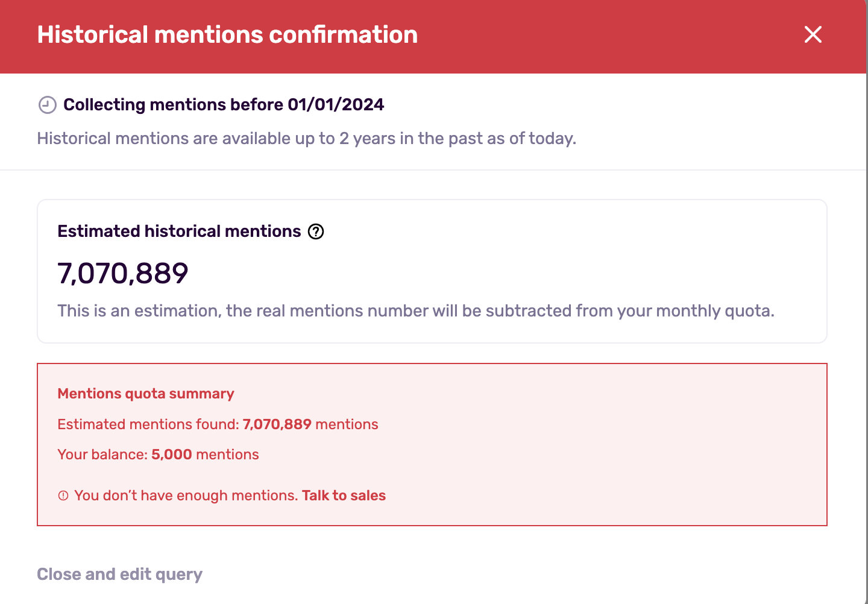Click the bold 5,000 balance value
Screen dimensions: 868x604
(171, 455)
